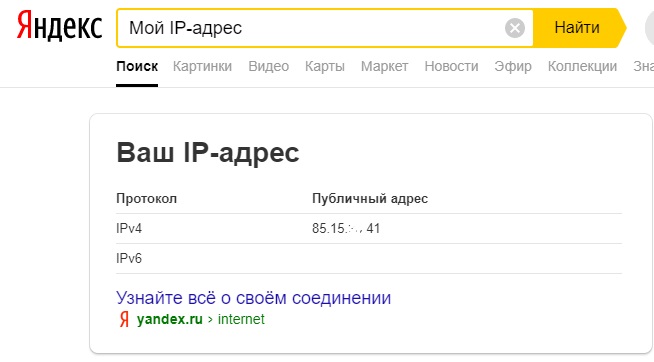
Task: Go to the Маркет tab
Action: (384, 66)
